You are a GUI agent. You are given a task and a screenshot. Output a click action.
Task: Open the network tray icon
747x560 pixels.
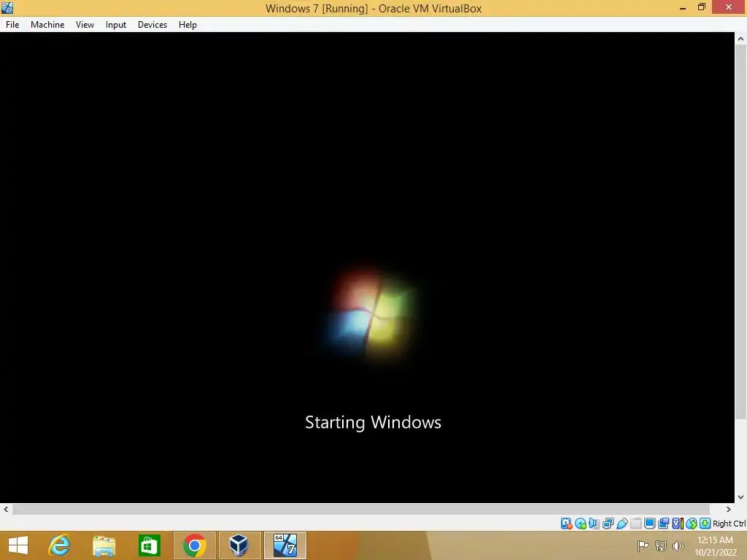[661, 545]
